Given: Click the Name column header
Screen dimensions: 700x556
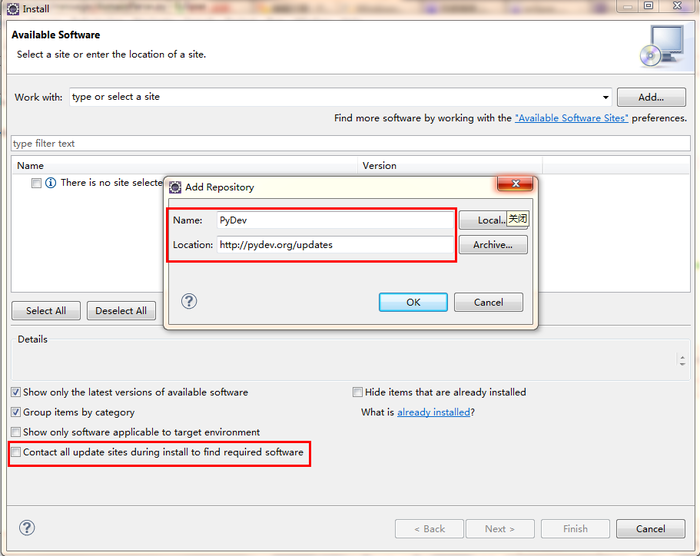Looking at the screenshot, I should (30, 165).
